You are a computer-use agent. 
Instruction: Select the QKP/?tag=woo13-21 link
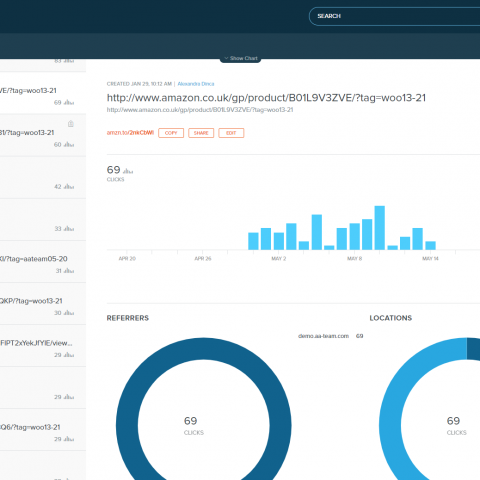point(43,304)
